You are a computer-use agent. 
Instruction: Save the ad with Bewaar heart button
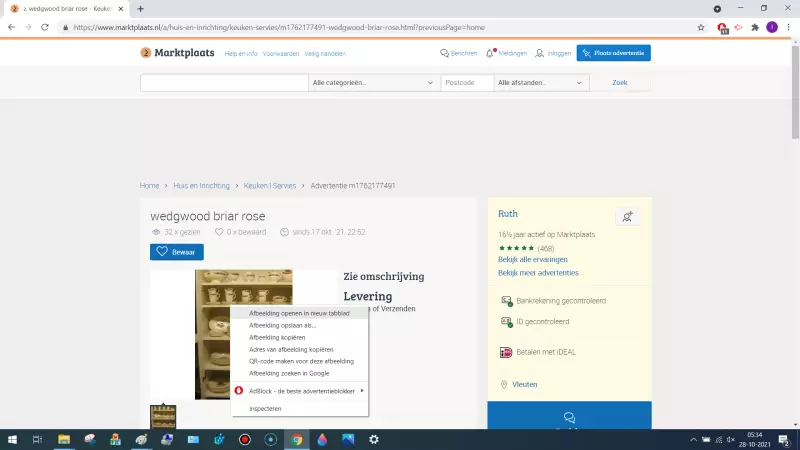click(x=177, y=252)
